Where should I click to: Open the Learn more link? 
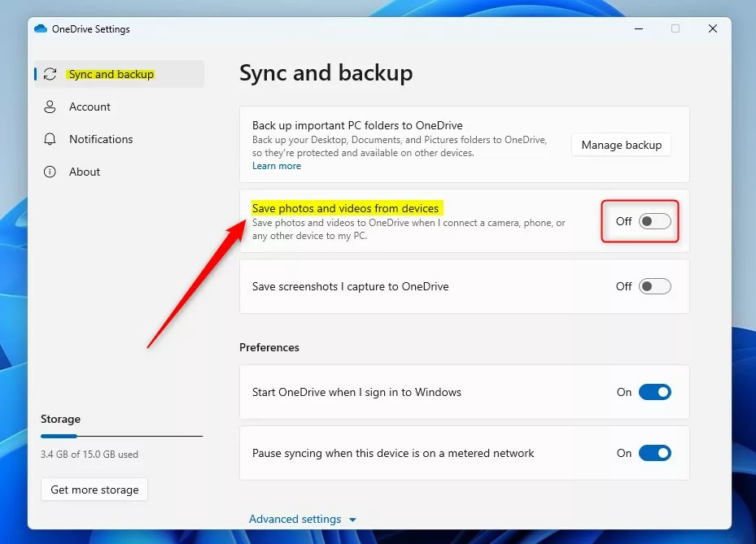pos(277,166)
